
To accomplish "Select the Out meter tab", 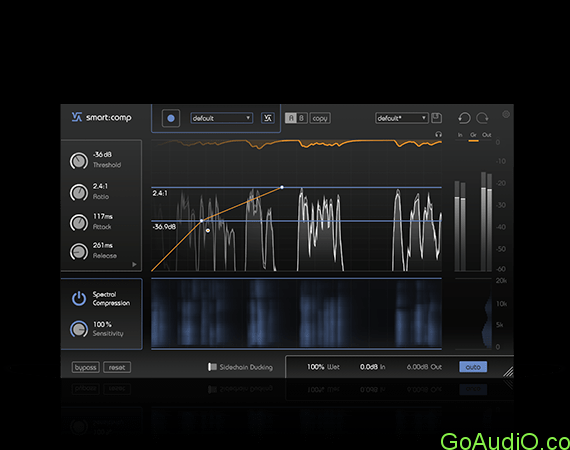I will coord(487,135).
